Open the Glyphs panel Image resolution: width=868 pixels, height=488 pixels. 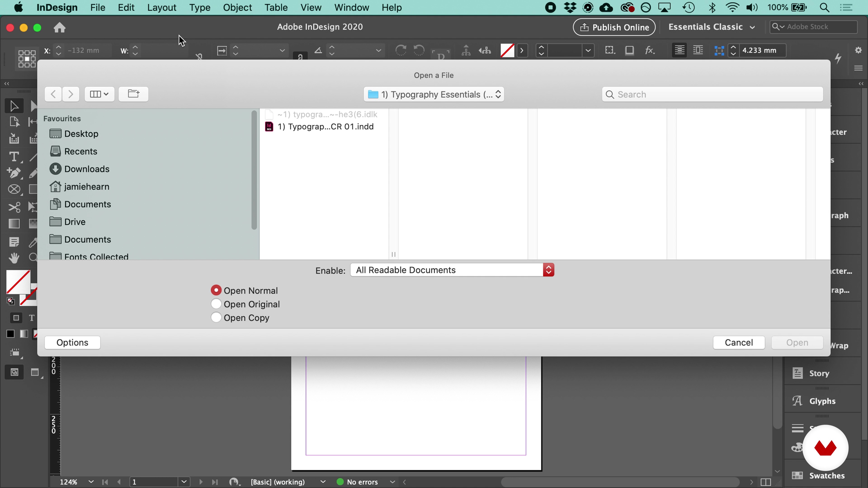(822, 401)
